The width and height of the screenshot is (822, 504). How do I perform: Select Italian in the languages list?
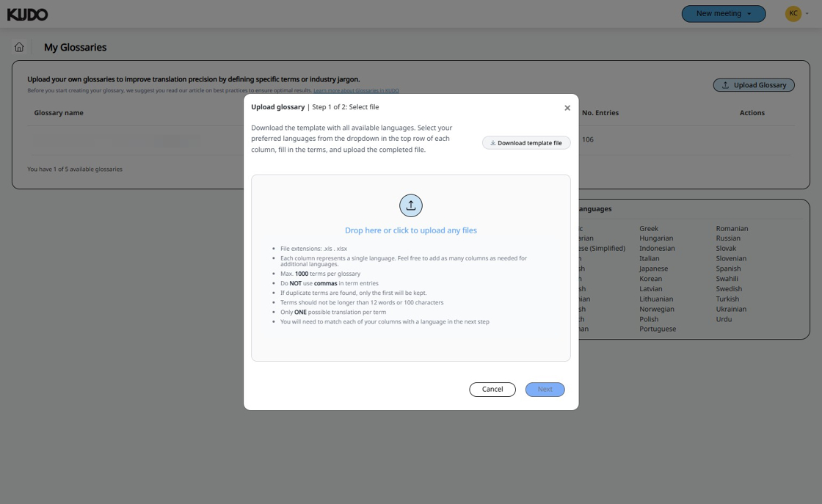649,258
